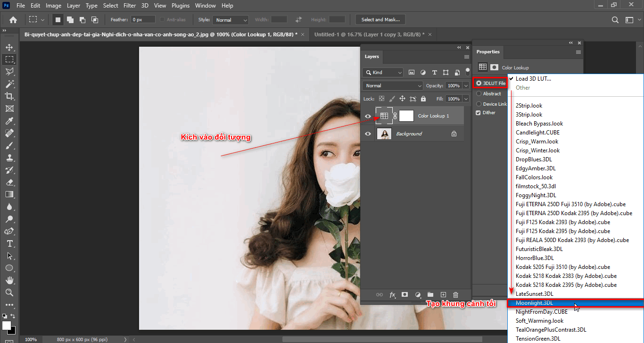Select the Crop tool

pos(9,96)
